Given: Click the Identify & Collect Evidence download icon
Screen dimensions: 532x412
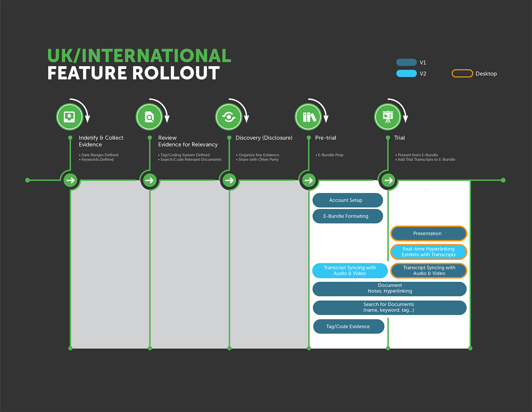Looking at the screenshot, I should click(70, 117).
